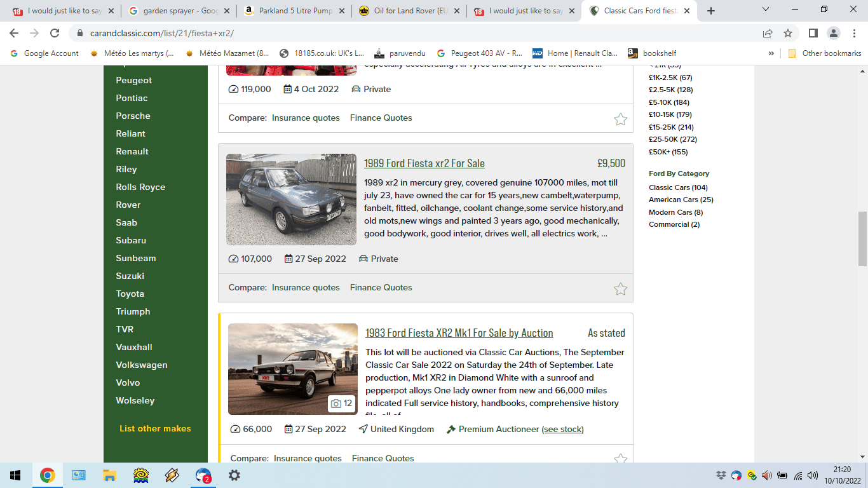Reload the page with refresh icon
868x488 pixels.
pyautogui.click(x=55, y=33)
